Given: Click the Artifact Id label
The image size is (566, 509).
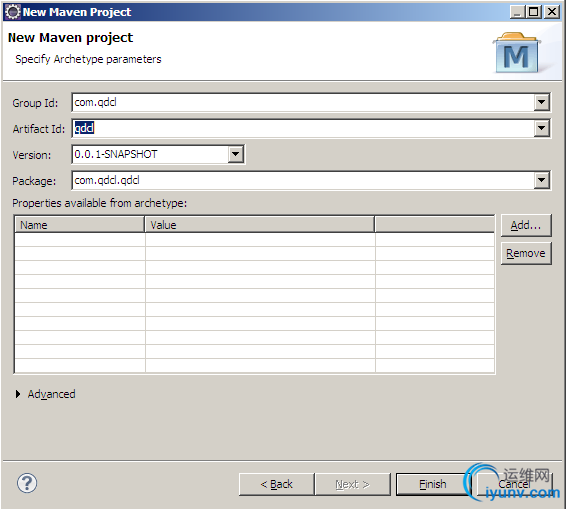Looking at the screenshot, I should 39,129.
